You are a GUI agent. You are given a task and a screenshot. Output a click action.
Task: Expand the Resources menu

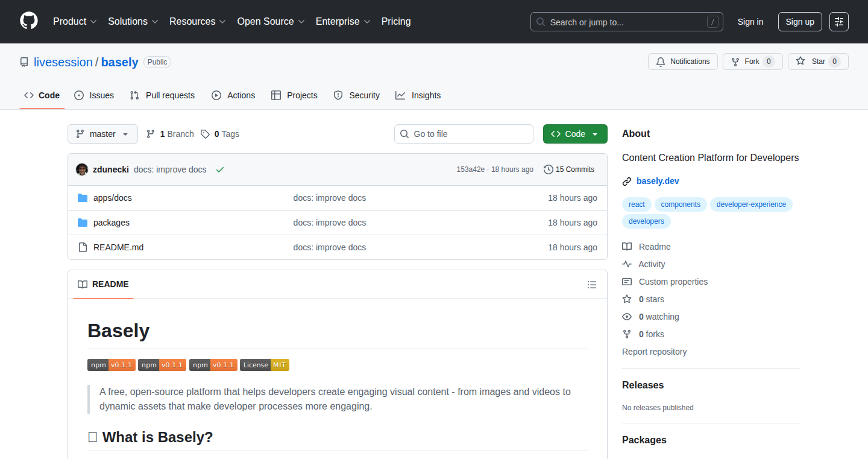198,21
